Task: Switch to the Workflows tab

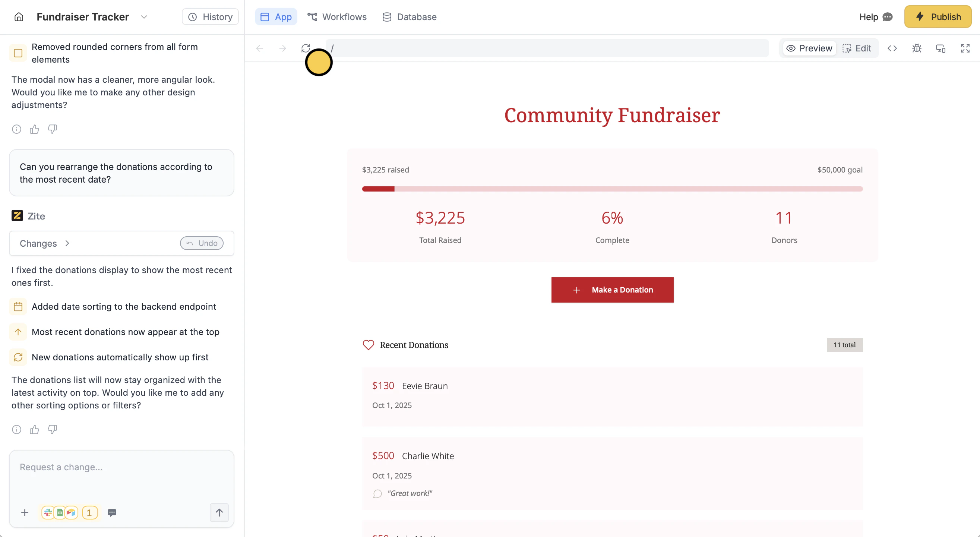Action: (x=337, y=17)
